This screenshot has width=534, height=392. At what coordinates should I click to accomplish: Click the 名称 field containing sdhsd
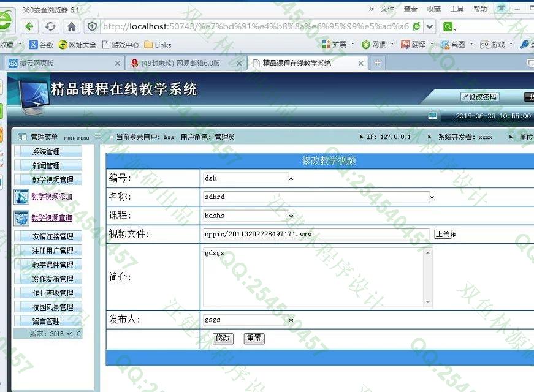[316, 197]
